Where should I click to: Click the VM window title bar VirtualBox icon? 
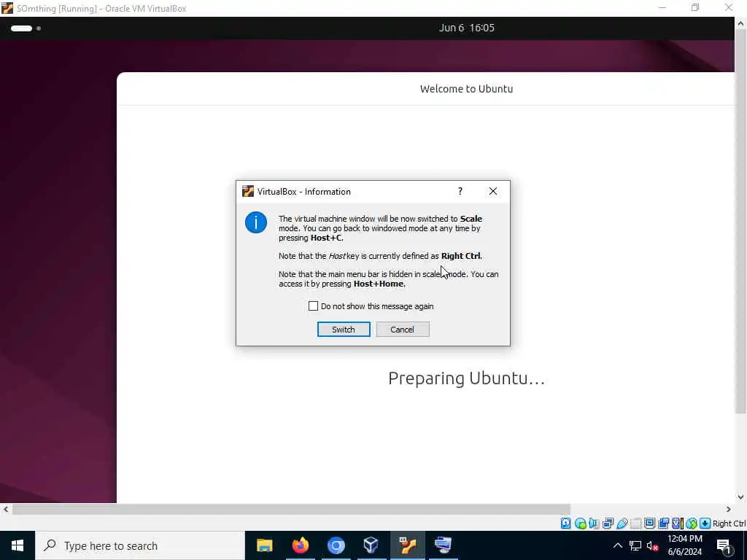click(7, 8)
